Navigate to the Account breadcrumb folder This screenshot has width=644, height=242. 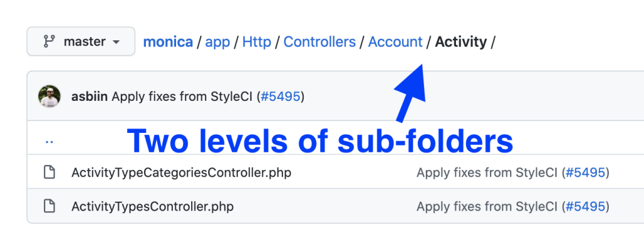point(395,42)
